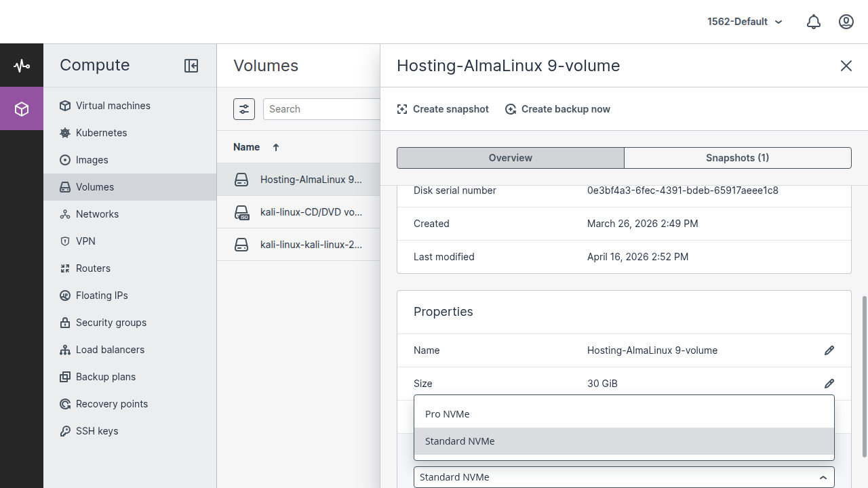Click Created date March 26, 2026
This screenshot has width=868, height=488.
pos(642,224)
